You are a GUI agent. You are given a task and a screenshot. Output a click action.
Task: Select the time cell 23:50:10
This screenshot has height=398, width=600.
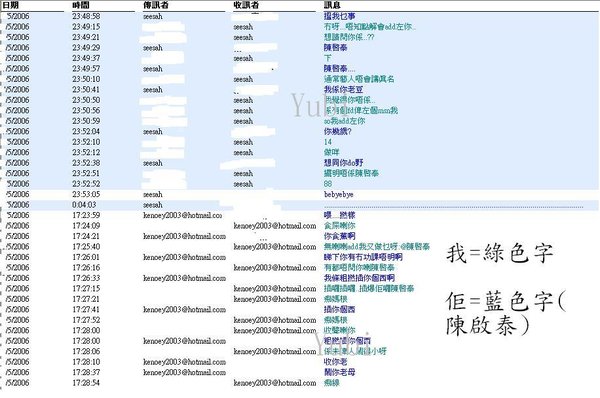click(x=86, y=79)
